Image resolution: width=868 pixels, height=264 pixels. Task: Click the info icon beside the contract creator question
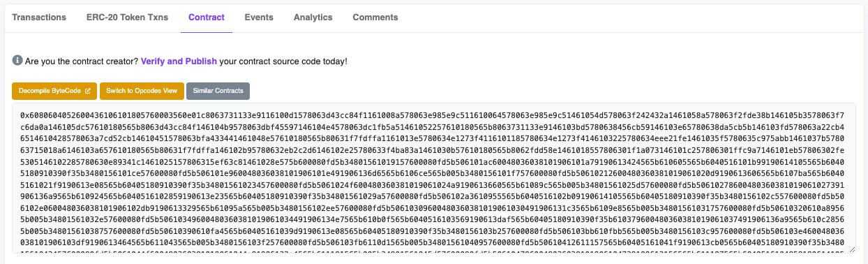[17, 61]
